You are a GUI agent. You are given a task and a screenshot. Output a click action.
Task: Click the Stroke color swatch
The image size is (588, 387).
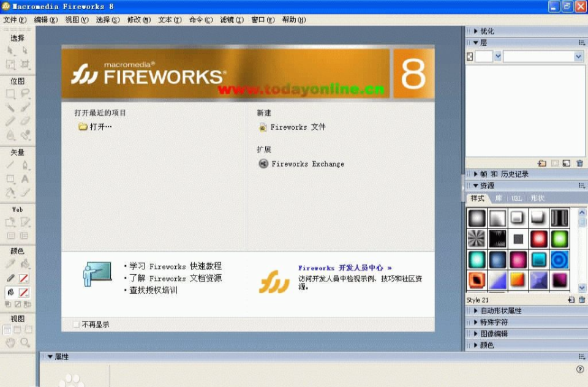click(x=24, y=278)
